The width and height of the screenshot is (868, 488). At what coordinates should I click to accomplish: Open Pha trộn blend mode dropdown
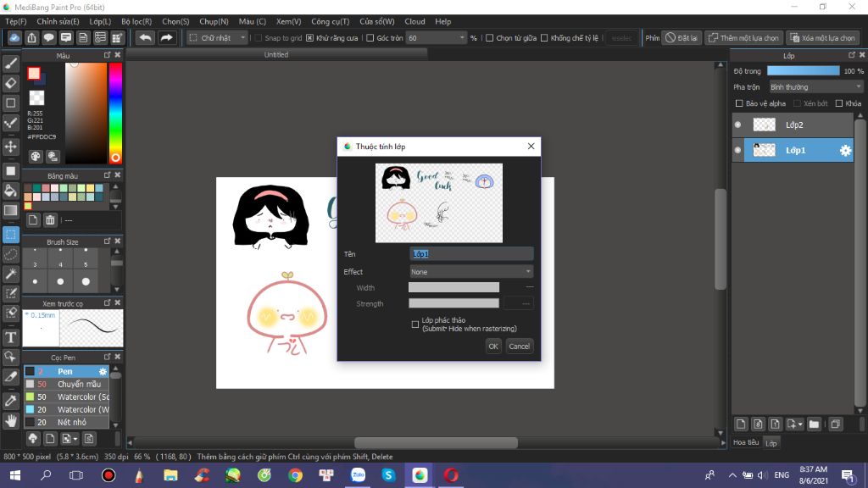(816, 87)
